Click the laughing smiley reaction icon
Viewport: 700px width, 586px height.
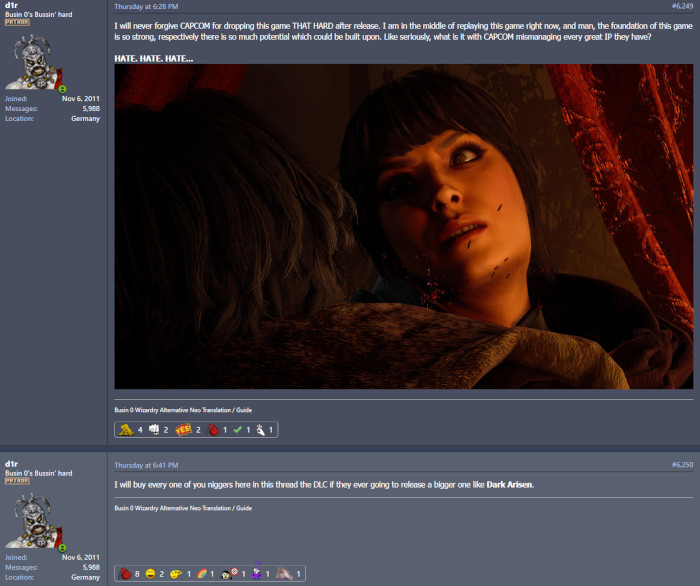tap(150, 574)
